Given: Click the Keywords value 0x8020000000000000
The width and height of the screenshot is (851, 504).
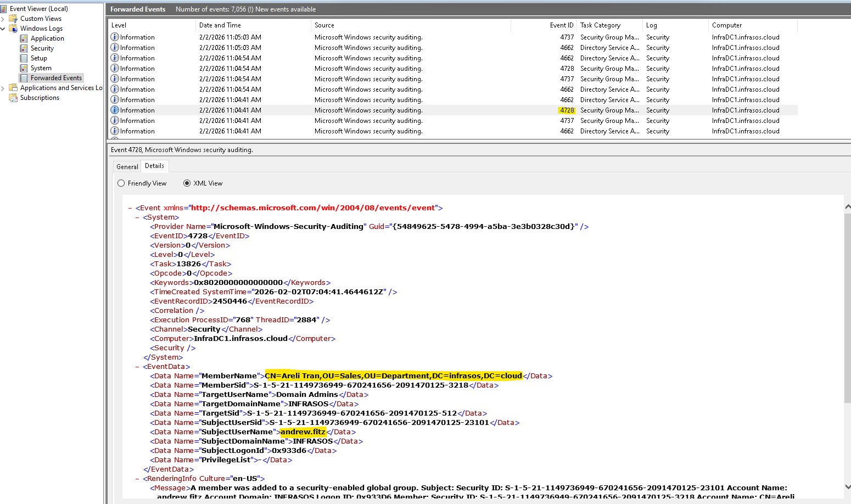Looking at the screenshot, I should point(238,283).
